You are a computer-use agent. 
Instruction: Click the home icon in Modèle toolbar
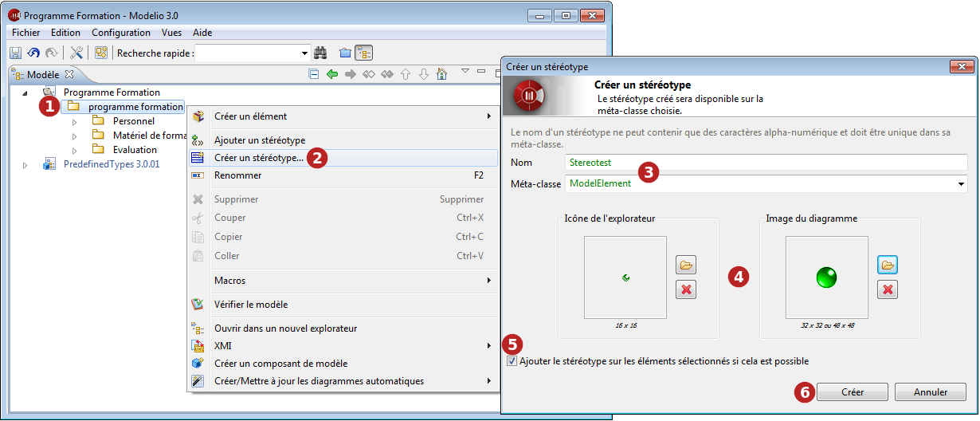pyautogui.click(x=441, y=74)
